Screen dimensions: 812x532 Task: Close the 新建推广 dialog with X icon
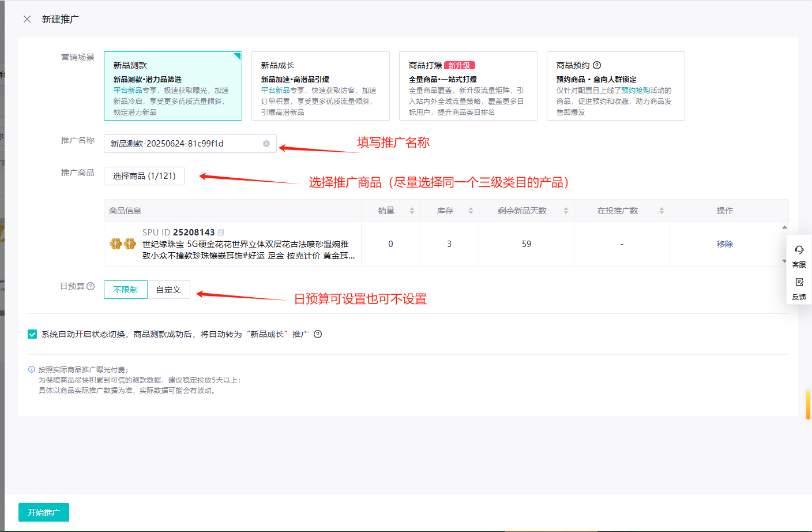[x=27, y=19]
